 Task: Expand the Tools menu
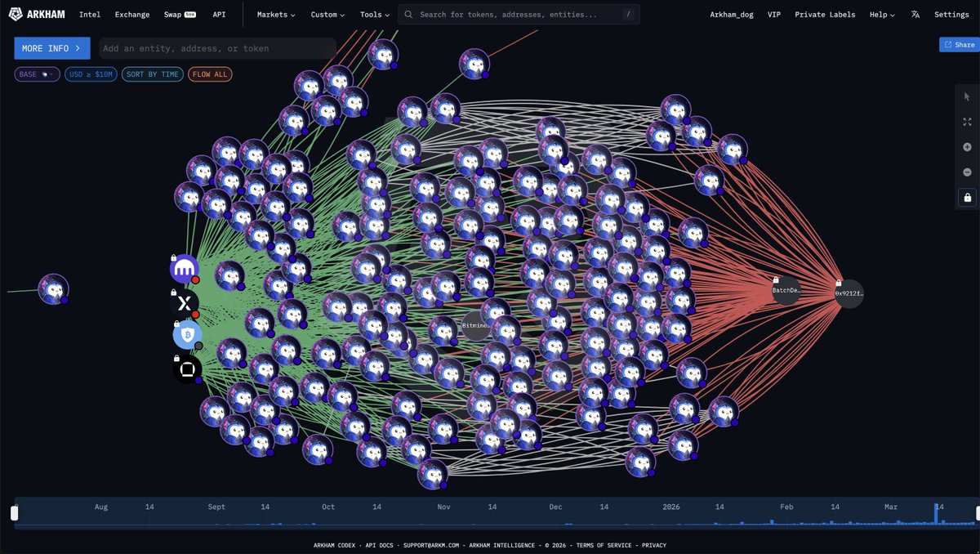[x=374, y=15]
